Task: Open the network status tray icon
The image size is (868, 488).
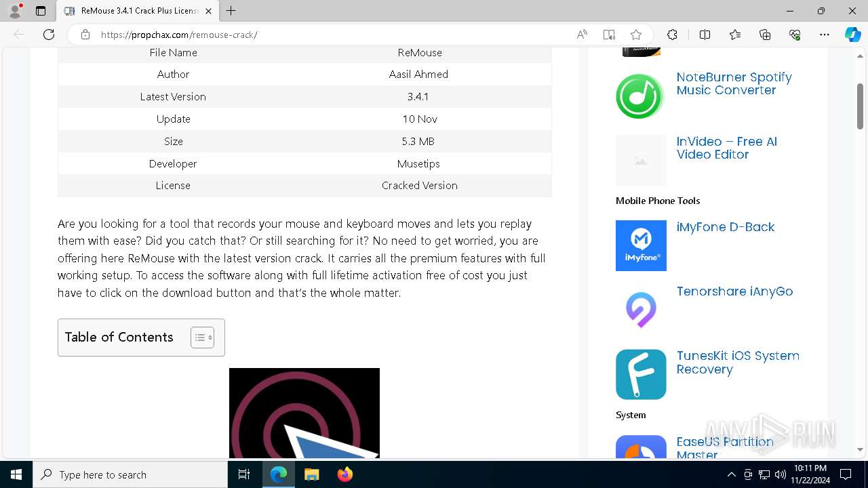Action: 764,474
